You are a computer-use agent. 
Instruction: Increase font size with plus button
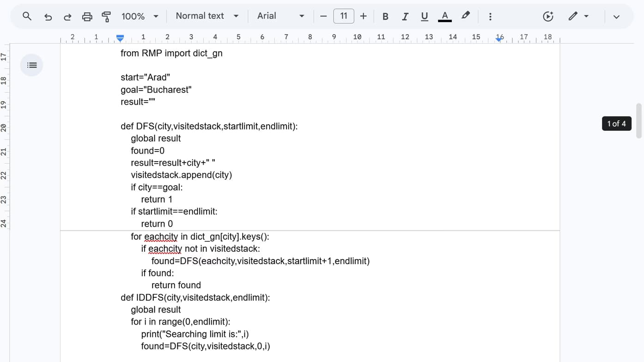(364, 17)
